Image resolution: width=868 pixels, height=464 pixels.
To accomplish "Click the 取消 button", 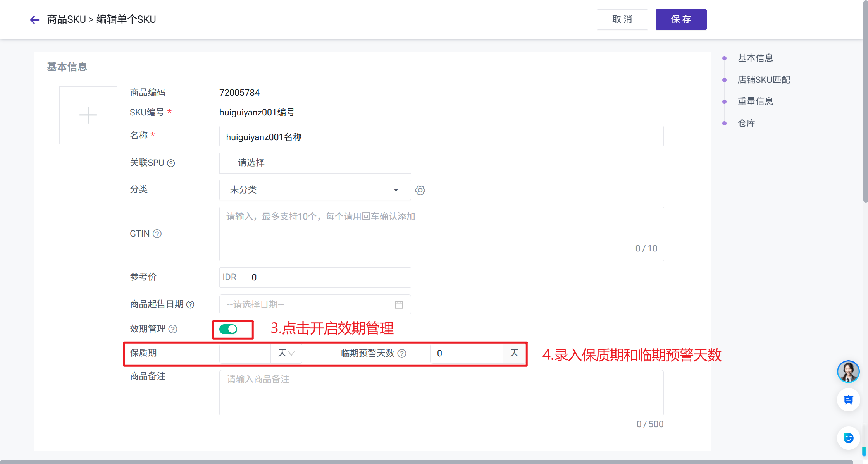I will tap(622, 20).
